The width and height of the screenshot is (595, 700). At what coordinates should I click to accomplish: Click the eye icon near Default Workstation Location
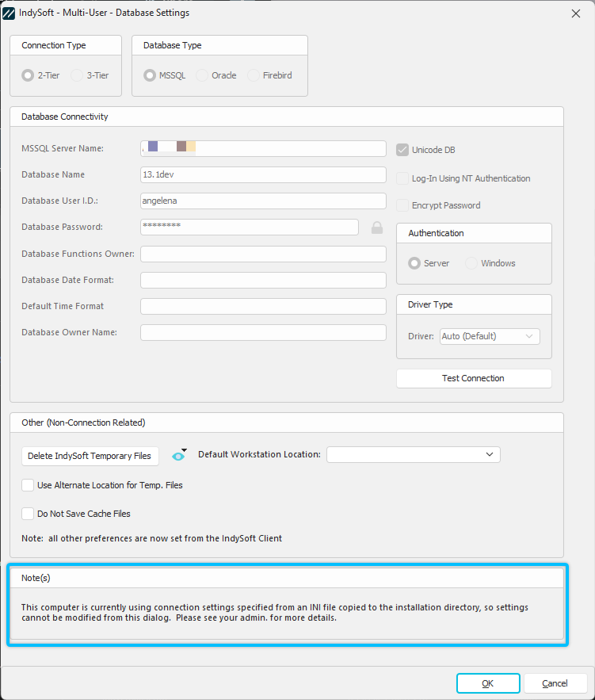tap(179, 455)
